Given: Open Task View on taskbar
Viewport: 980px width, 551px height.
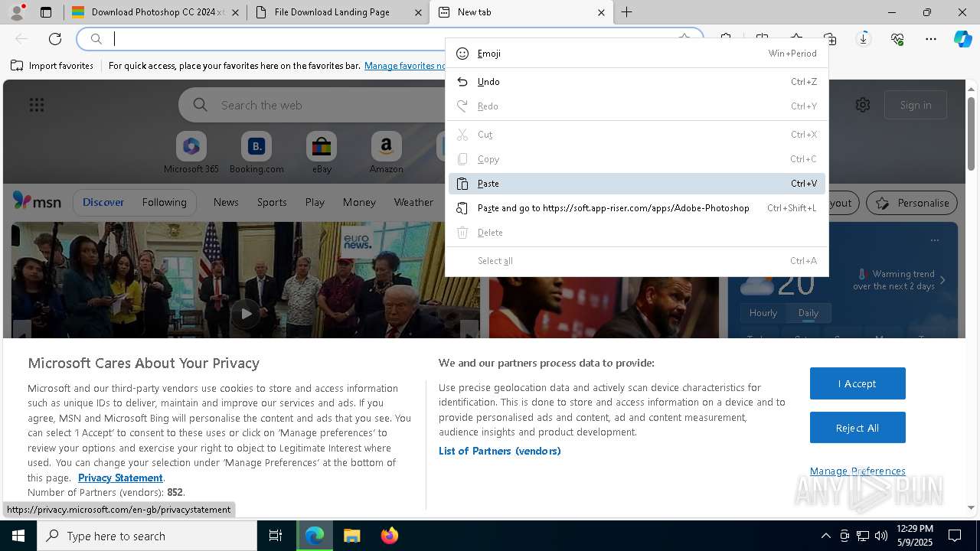Looking at the screenshot, I should pos(276,536).
